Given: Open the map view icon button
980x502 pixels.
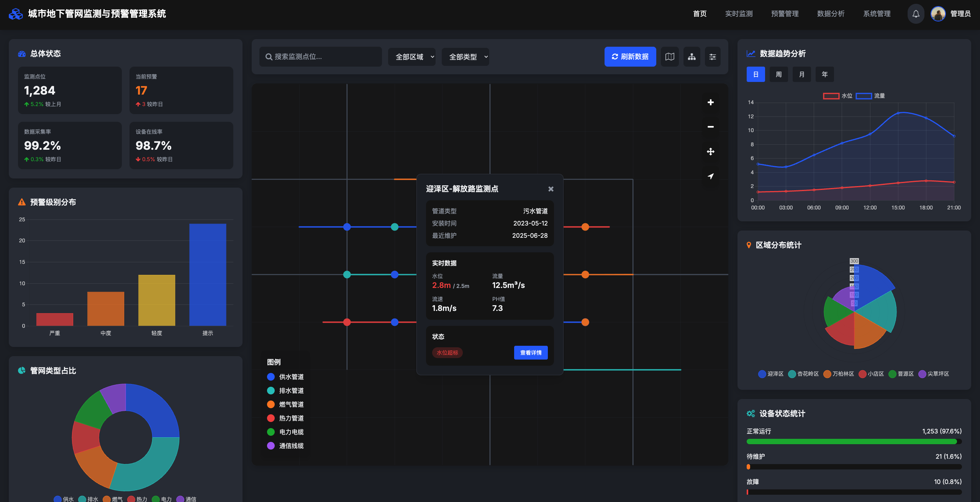Looking at the screenshot, I should (x=670, y=57).
